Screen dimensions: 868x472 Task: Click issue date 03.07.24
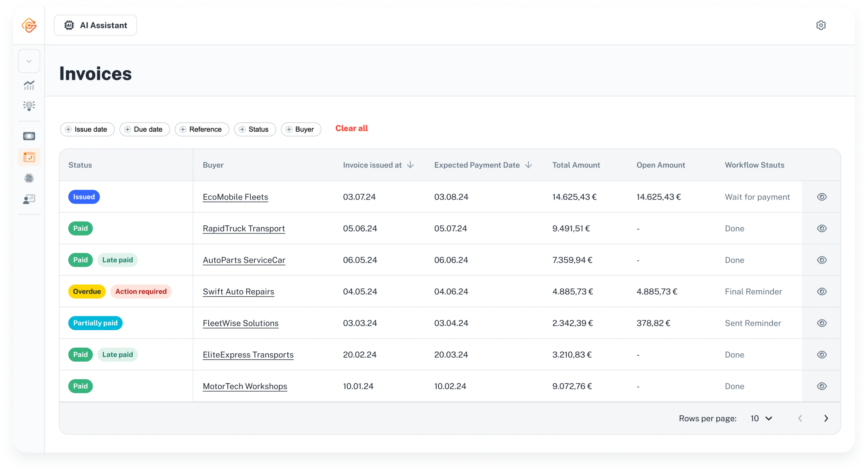pyautogui.click(x=359, y=197)
